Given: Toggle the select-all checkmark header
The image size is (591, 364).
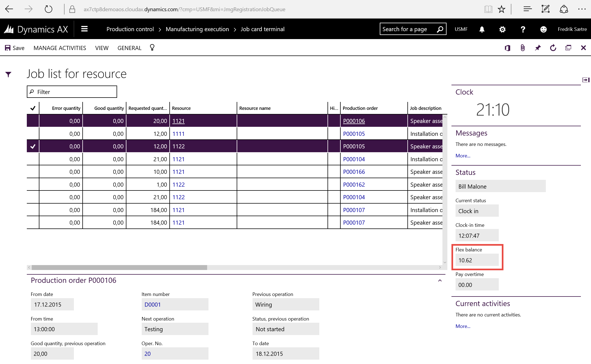Looking at the screenshot, I should (33, 108).
